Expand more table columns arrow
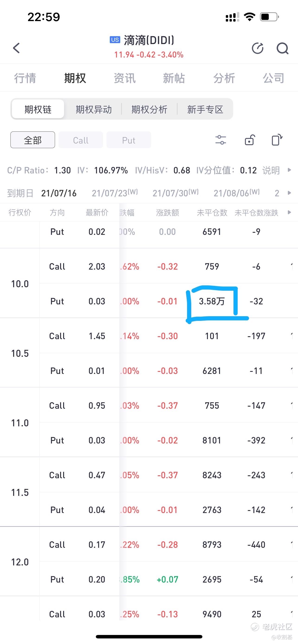 pos(289,212)
